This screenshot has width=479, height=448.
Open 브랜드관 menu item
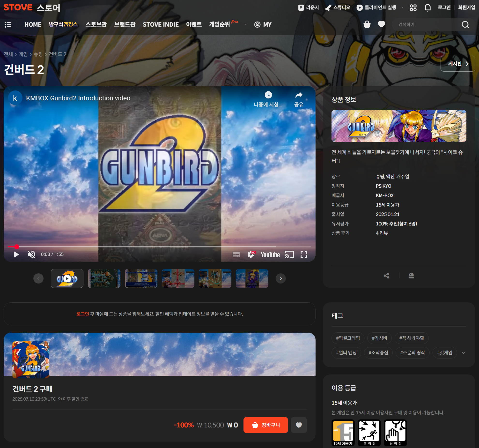click(125, 24)
